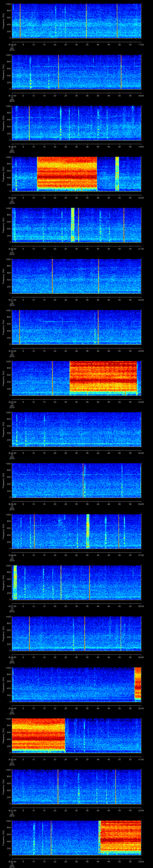Open the spectrogram panel starting at 8:18:00
The width and height of the screenshot is (153, 868).
pos(77,123)
